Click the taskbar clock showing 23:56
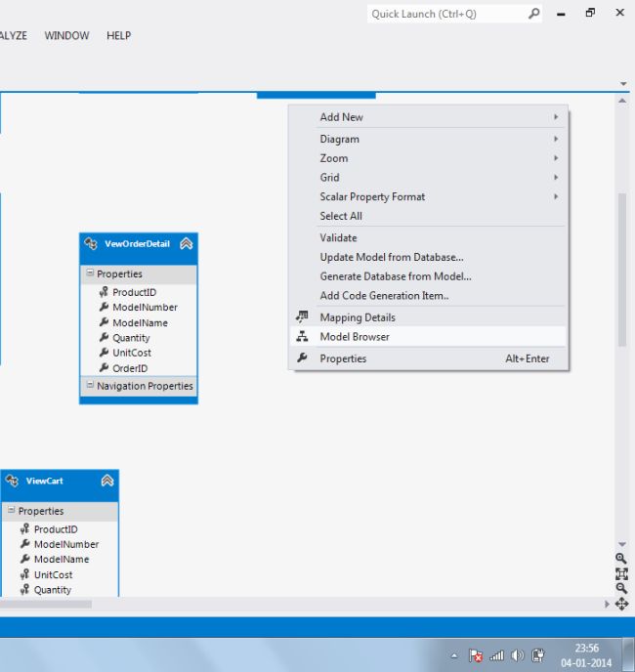 click(x=586, y=655)
